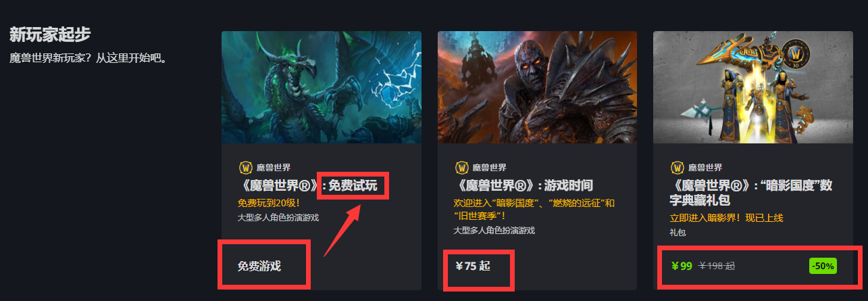Open the golden armor sets artwork thumbnail
This screenshot has height=301, width=868.
coord(753,87)
